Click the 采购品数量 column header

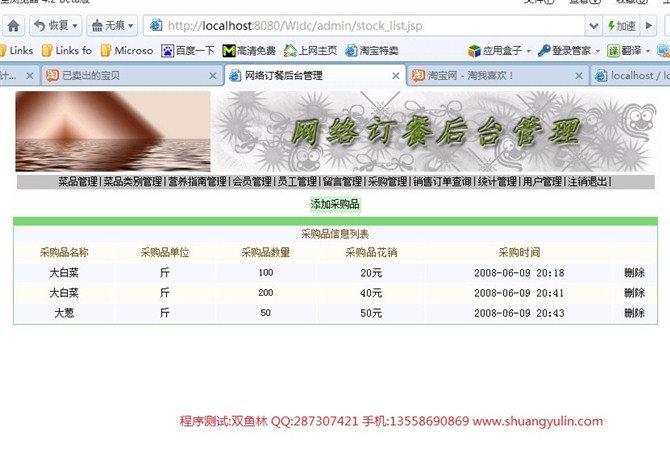click(266, 253)
